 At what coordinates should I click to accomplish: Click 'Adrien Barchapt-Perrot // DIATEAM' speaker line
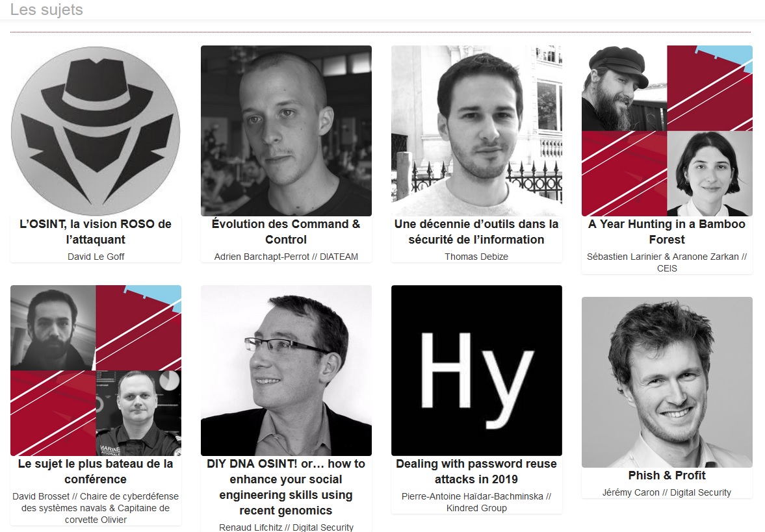(286, 257)
